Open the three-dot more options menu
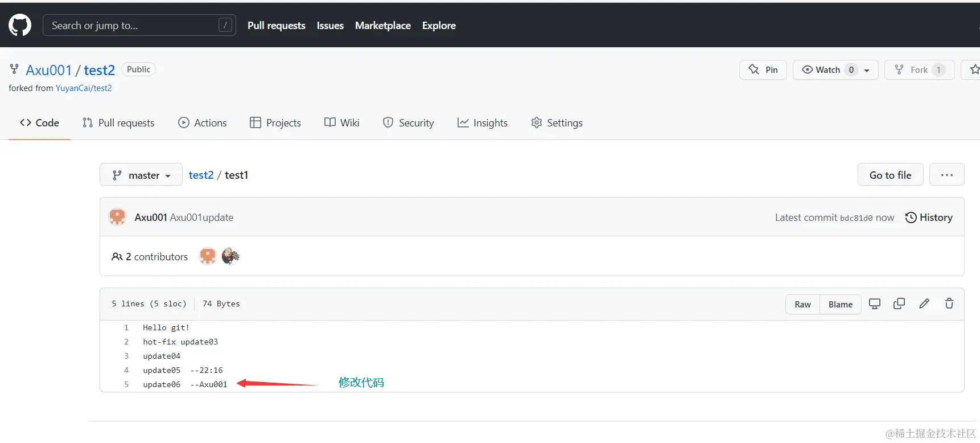 click(x=947, y=175)
